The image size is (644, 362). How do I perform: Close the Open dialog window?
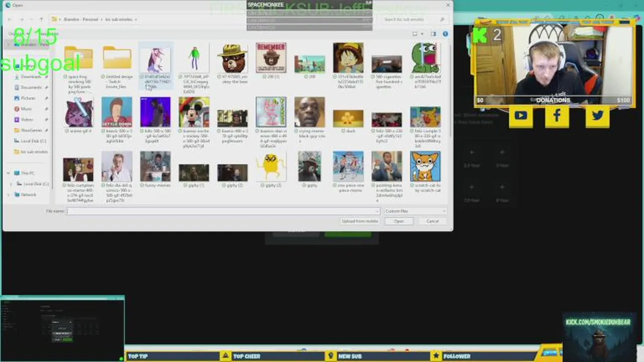click(x=448, y=5)
